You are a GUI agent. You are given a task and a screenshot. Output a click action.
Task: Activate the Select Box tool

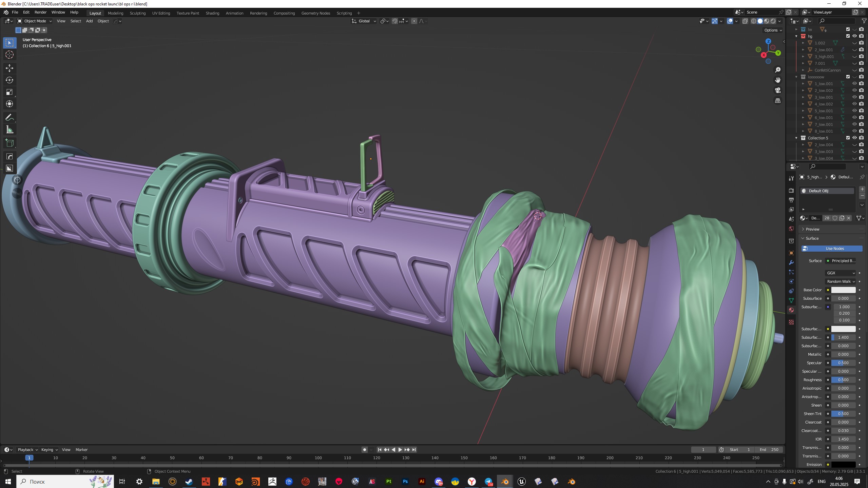coord(9,43)
